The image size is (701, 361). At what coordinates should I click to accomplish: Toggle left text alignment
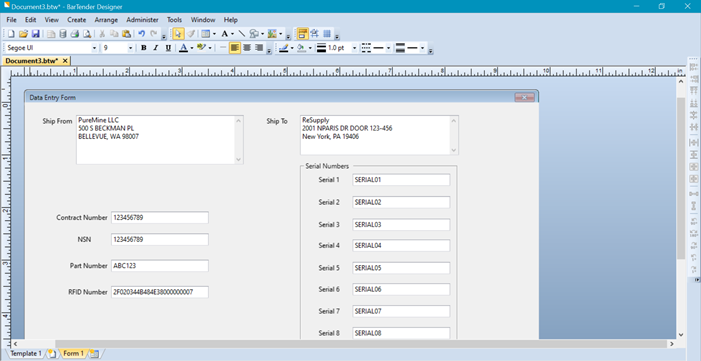[235, 48]
